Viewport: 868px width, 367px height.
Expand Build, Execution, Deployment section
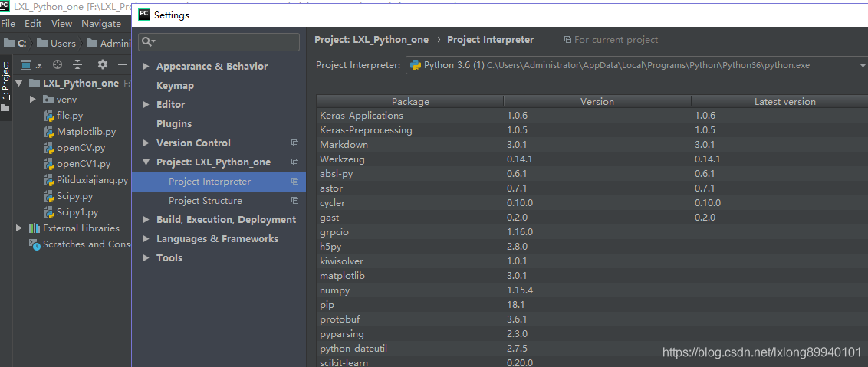pyautogui.click(x=146, y=220)
